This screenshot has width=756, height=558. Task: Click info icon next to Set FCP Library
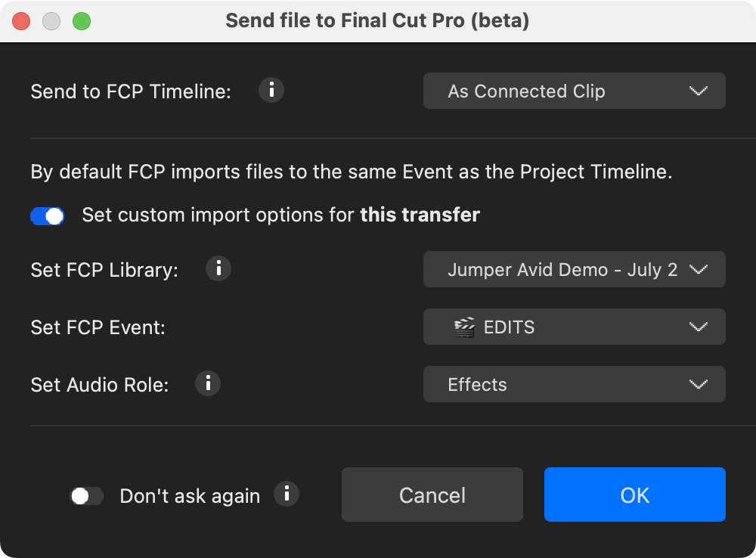pyautogui.click(x=218, y=268)
